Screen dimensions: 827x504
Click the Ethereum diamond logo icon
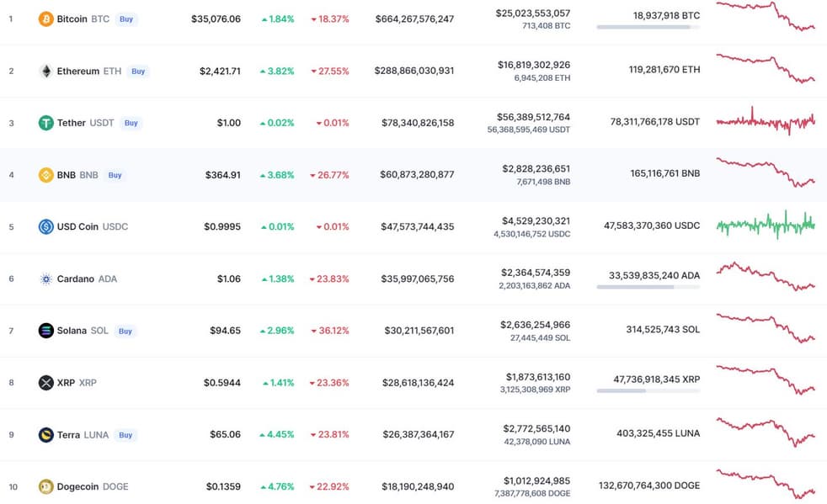[45, 72]
